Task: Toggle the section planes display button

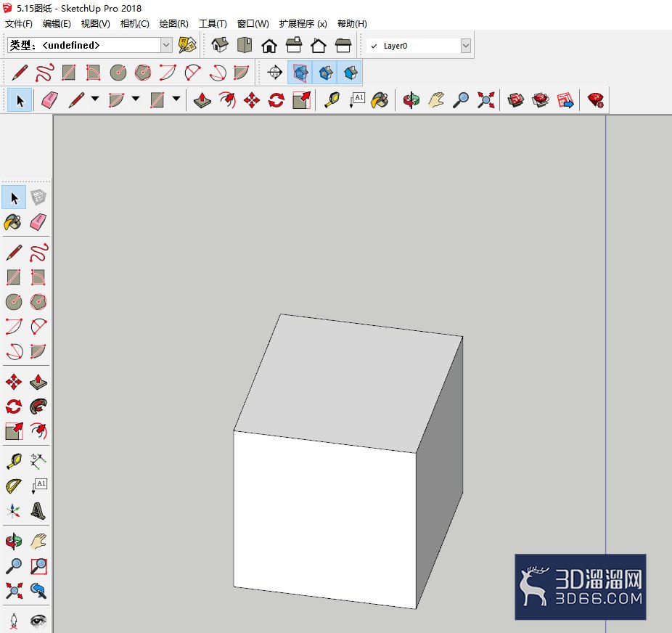Action: click(x=300, y=73)
